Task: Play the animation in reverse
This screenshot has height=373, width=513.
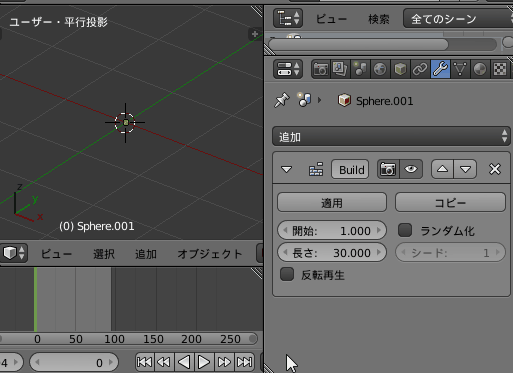Action: pos(184,362)
